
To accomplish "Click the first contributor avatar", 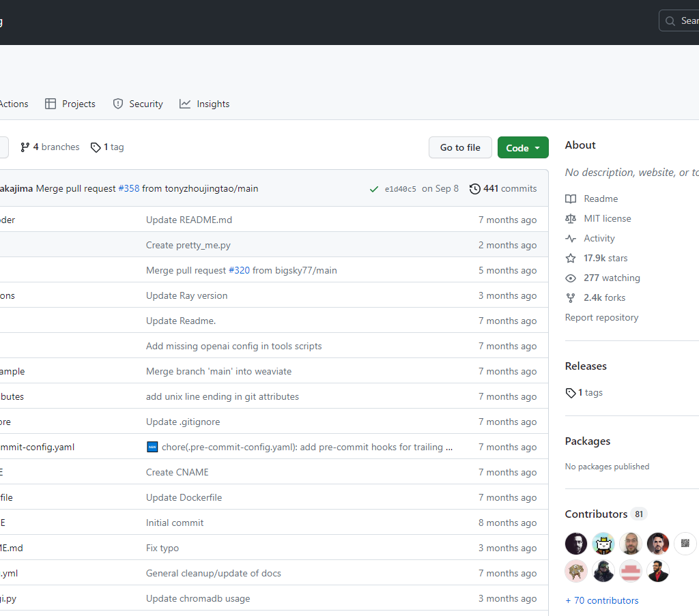I will 576,544.
